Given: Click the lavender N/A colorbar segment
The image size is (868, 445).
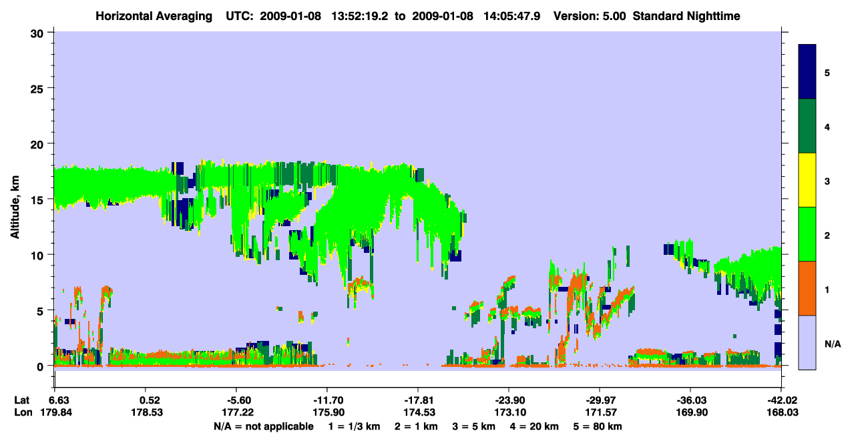Looking at the screenshot, I should point(807,342).
